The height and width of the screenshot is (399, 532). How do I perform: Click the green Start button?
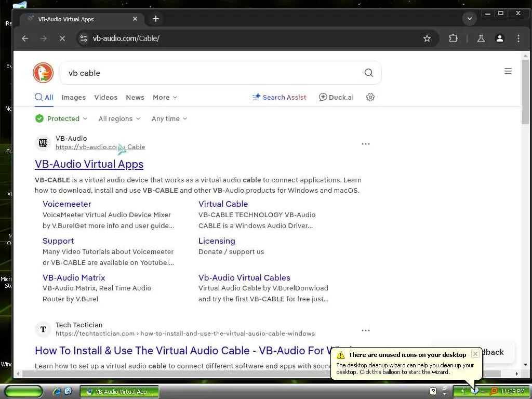(x=23, y=392)
